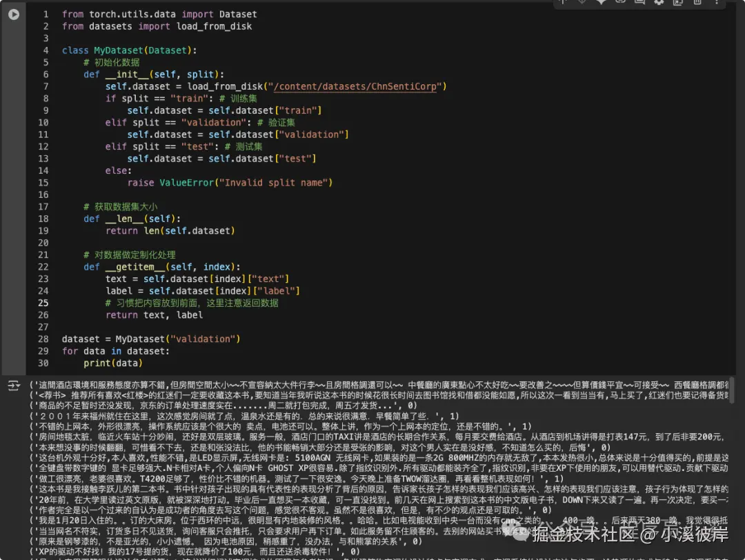This screenshot has height=560, width=745.
Task: Click line number 25 in the gutter
Action: tap(43, 303)
